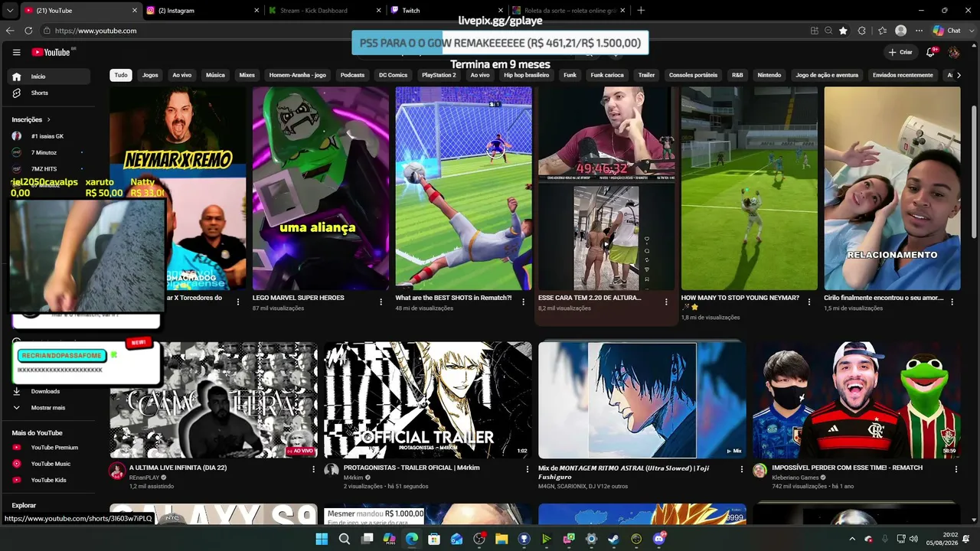Image resolution: width=980 pixels, height=551 pixels.
Task: Open Windows taskbar search
Action: 345,539
